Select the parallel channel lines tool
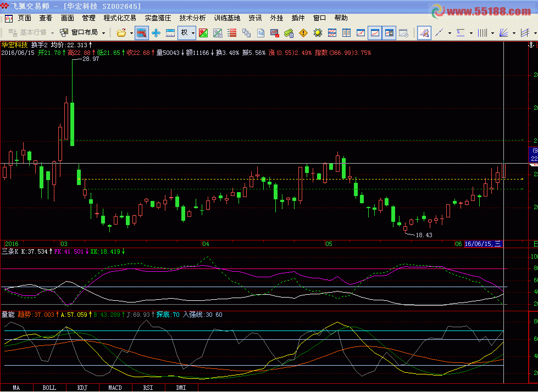538x392 pixels. click(x=525, y=33)
